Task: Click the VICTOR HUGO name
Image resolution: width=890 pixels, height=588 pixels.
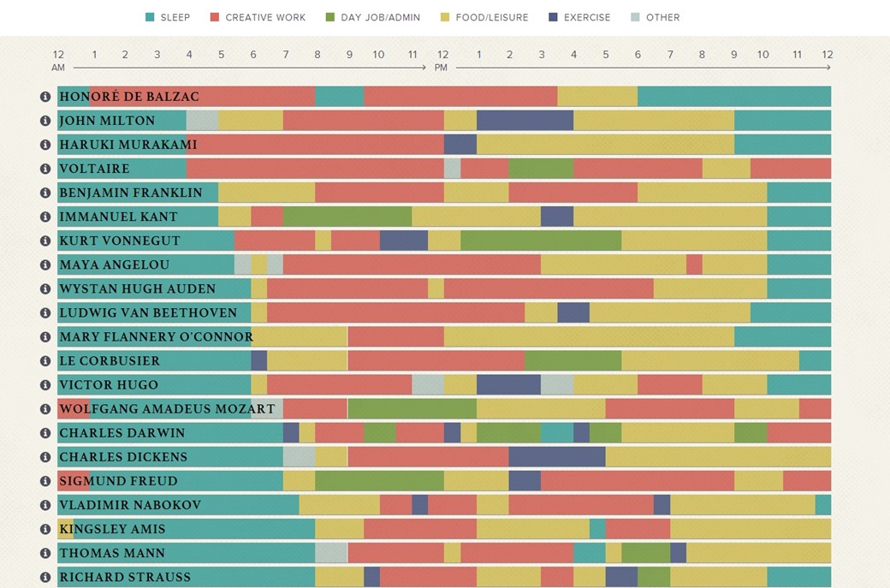Action: (109, 385)
